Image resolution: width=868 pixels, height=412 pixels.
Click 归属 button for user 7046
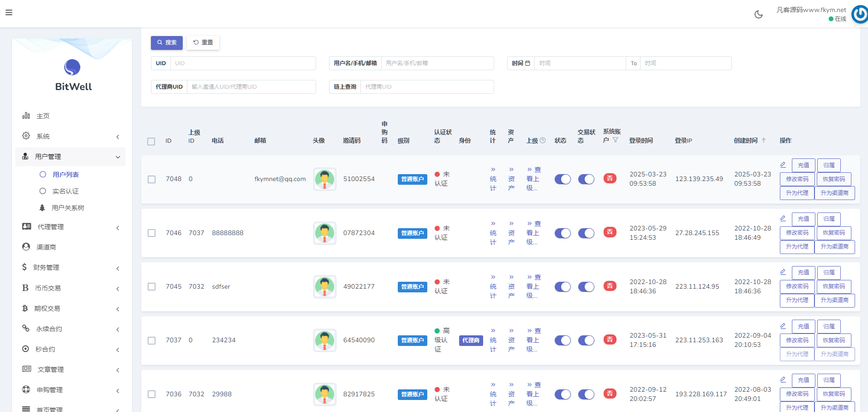[829, 219]
